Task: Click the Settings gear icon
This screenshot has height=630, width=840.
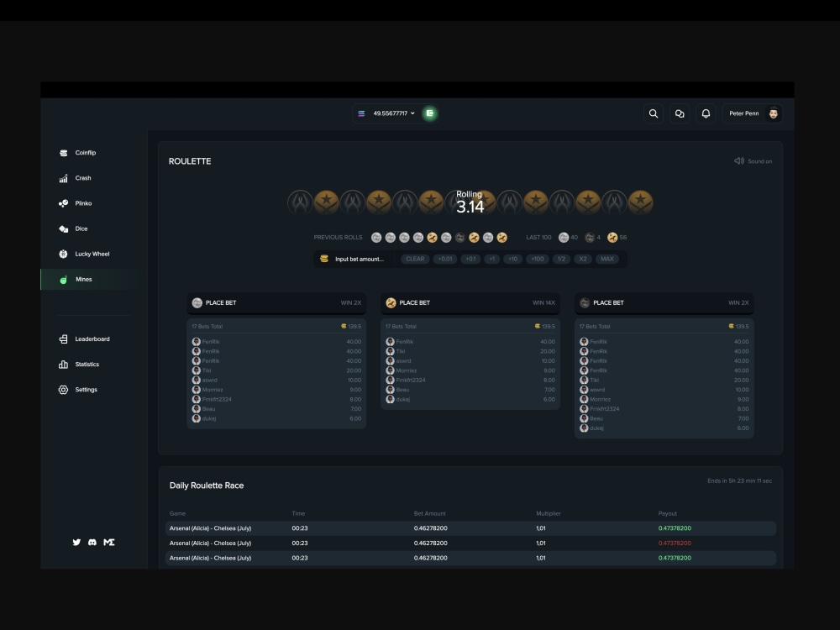Action: [x=63, y=390]
